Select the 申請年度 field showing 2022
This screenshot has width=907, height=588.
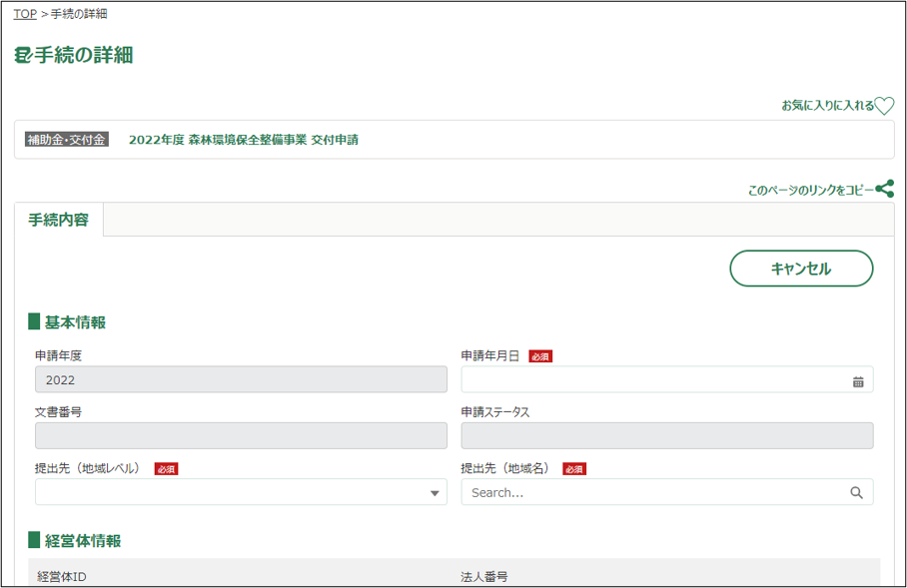[241, 380]
